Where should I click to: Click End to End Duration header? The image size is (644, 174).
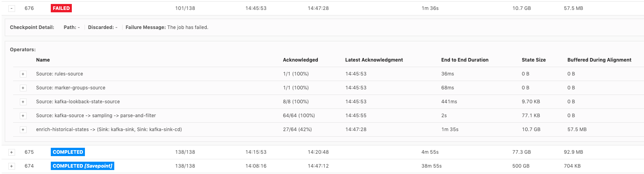[x=465, y=60]
